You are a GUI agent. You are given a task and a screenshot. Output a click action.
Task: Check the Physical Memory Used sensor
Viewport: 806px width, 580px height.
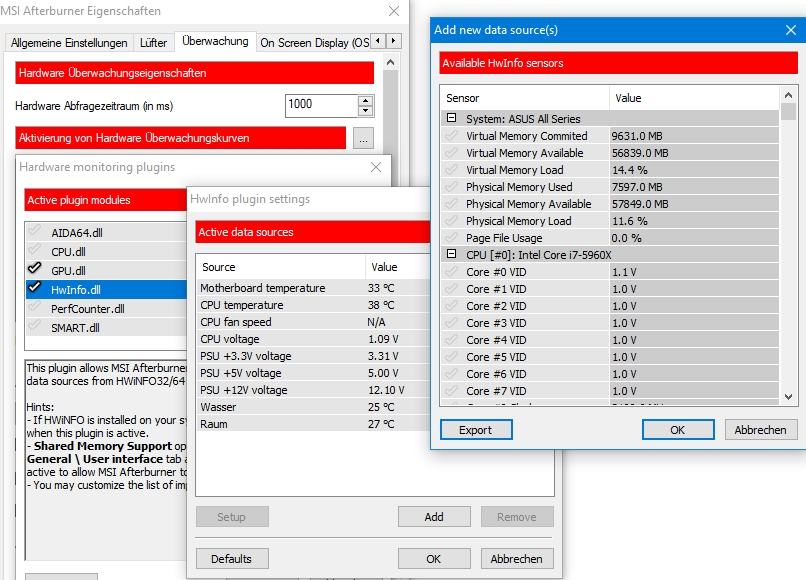pyautogui.click(x=451, y=187)
